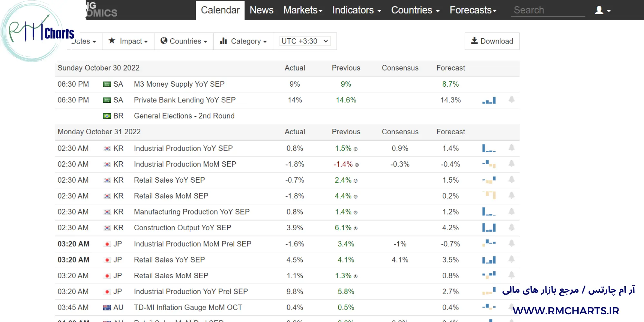This screenshot has height=322, width=644.
Task: Open M3 Money Supply YoY link
Action: [179, 84]
